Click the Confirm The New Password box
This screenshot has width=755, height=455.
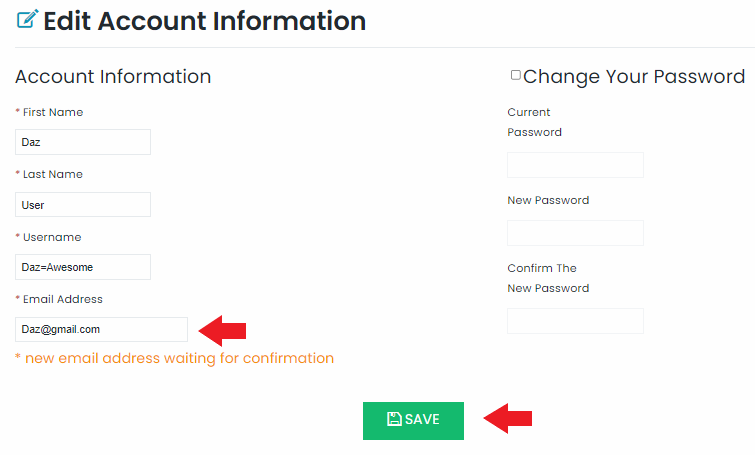[x=575, y=321]
